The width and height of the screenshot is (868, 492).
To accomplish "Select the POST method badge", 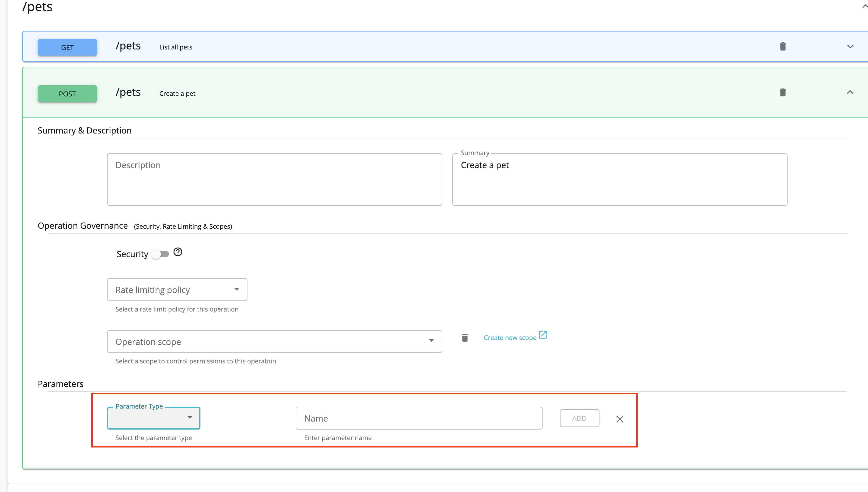I will pos(67,94).
